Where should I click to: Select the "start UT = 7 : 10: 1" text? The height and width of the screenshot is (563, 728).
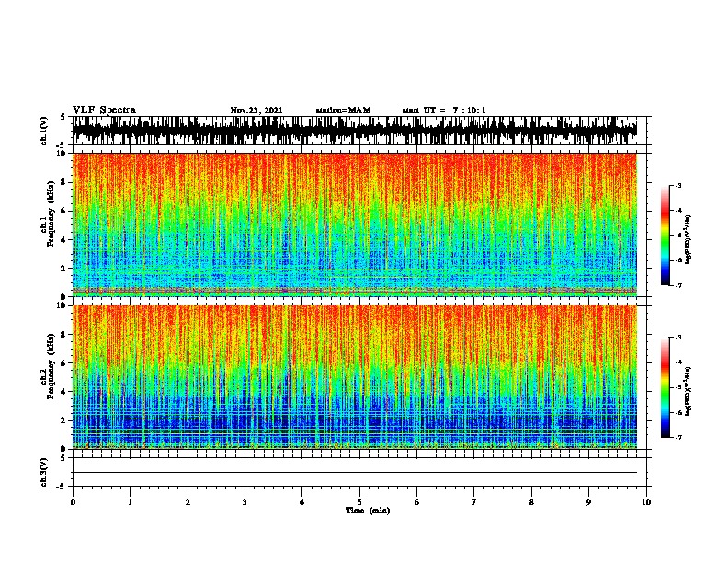[x=443, y=110]
